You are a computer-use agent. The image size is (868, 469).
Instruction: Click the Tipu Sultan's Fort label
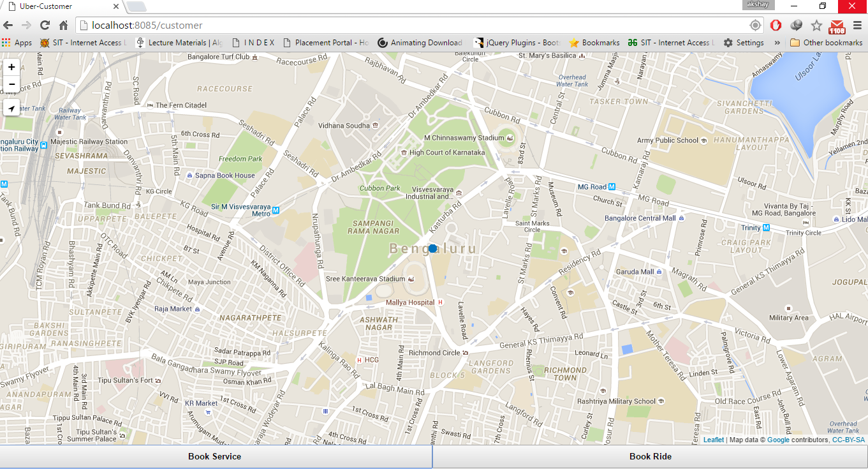pos(126,380)
